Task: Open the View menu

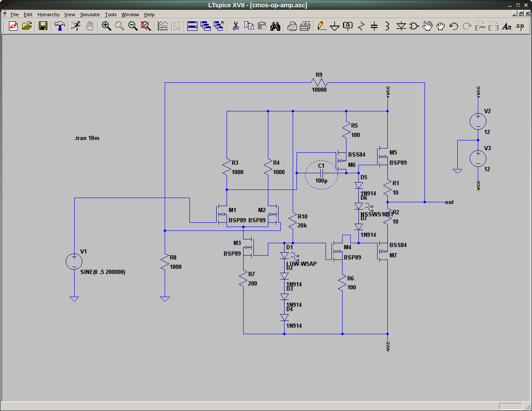Action: 70,15
